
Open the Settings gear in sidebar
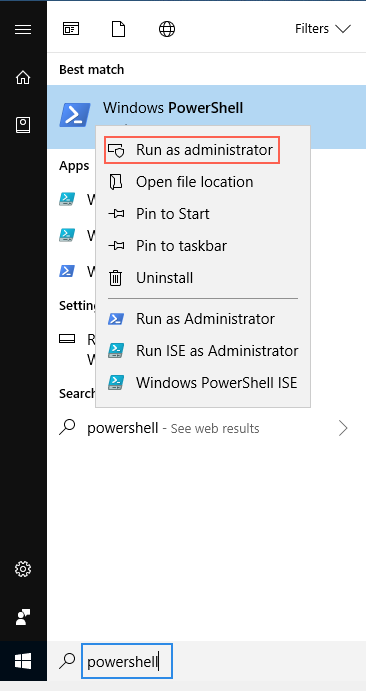pyautogui.click(x=23, y=569)
